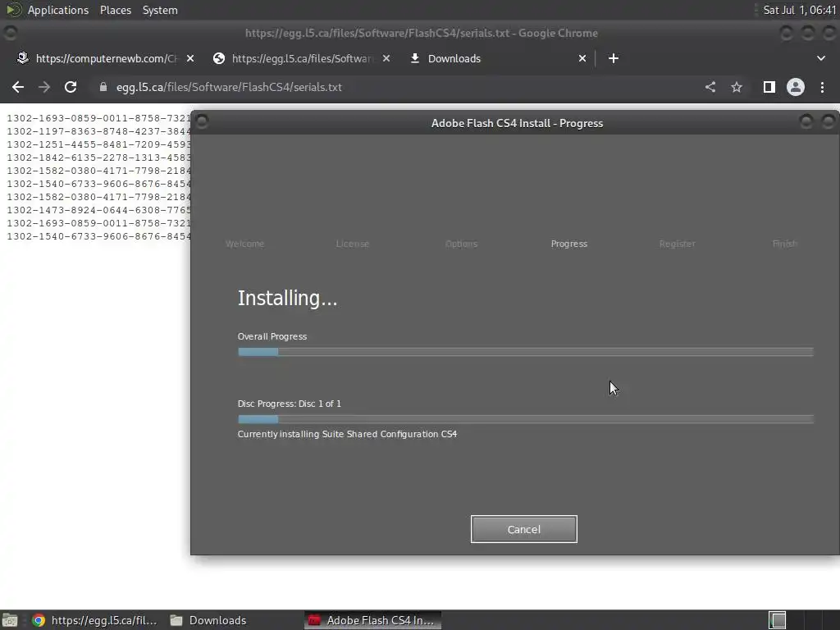Switch to Downloads folder in taskbar
Image resolution: width=840 pixels, height=630 pixels.
208,620
